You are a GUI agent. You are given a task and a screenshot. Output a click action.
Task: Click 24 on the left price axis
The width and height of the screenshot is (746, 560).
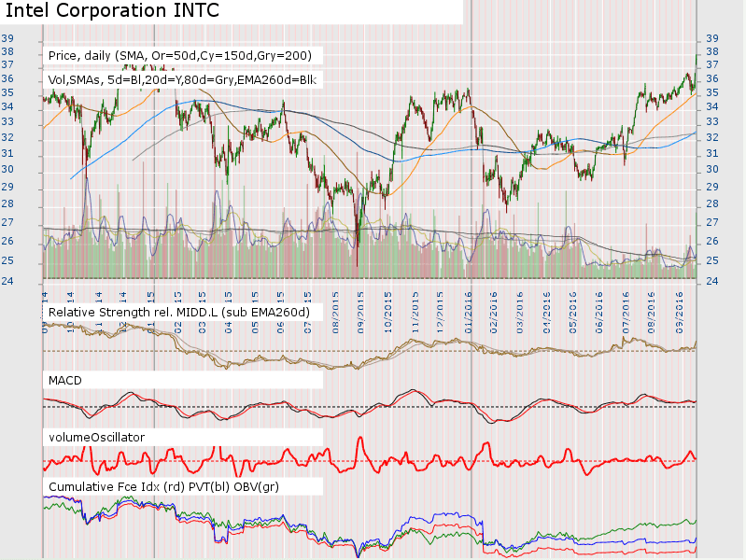[x=7, y=281]
